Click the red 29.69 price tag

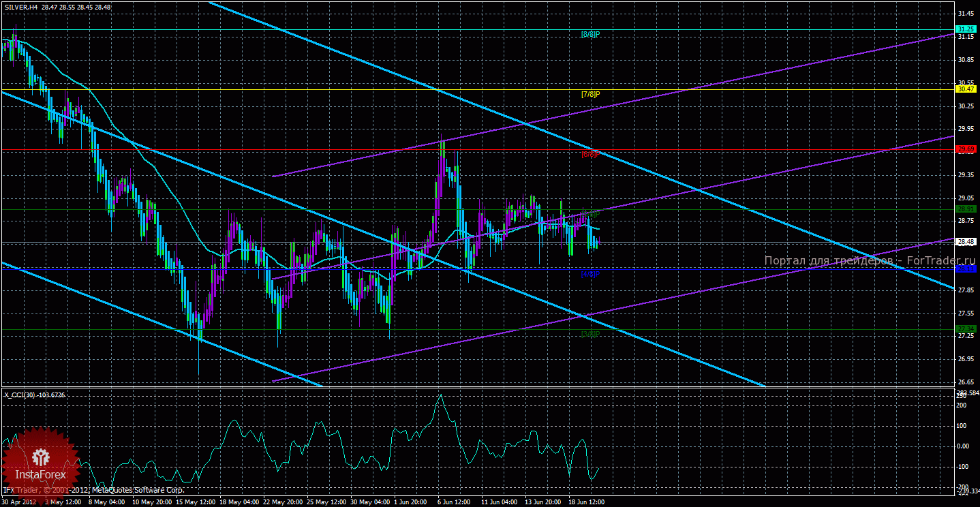(x=966, y=149)
